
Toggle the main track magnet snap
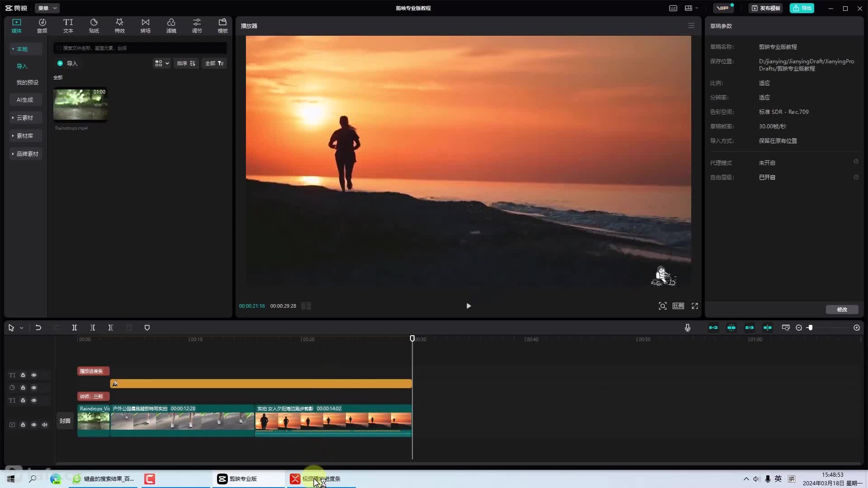pos(713,328)
